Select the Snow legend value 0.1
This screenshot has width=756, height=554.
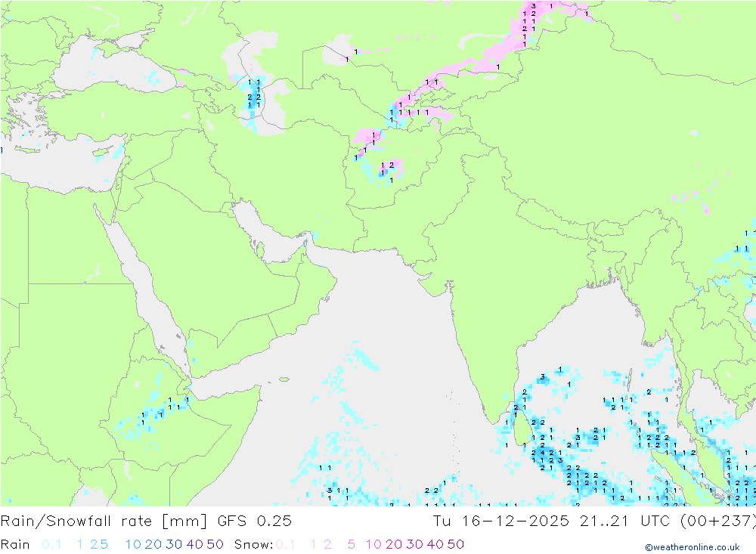tap(286, 544)
